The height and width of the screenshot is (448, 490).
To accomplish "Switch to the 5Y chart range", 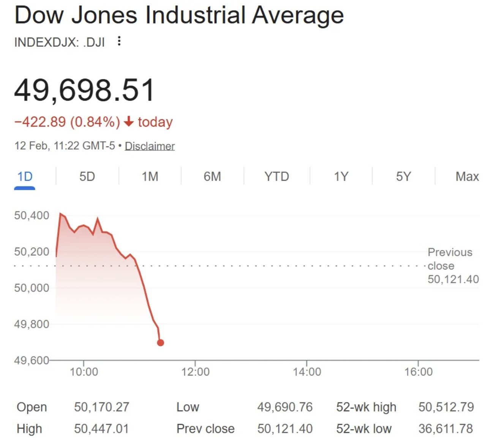I will 403,177.
